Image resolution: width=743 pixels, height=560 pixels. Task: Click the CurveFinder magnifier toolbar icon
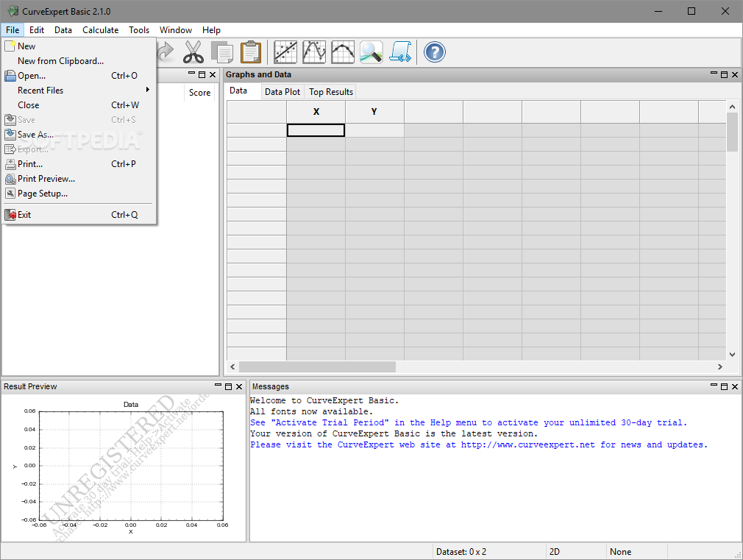tap(371, 52)
